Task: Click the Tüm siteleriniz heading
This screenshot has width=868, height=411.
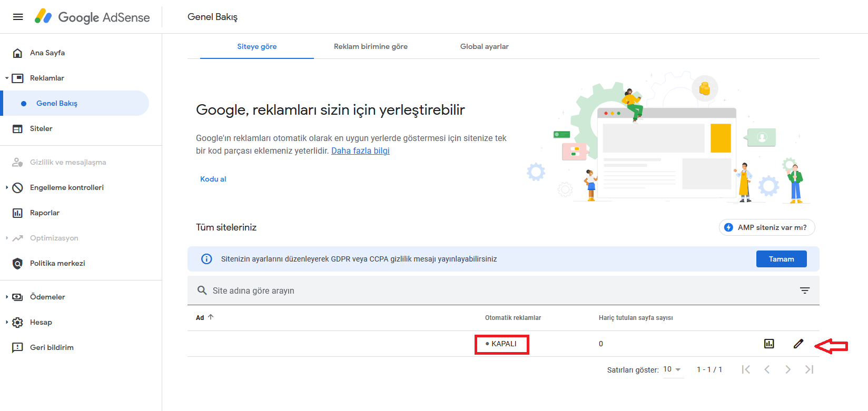Action: (226, 227)
